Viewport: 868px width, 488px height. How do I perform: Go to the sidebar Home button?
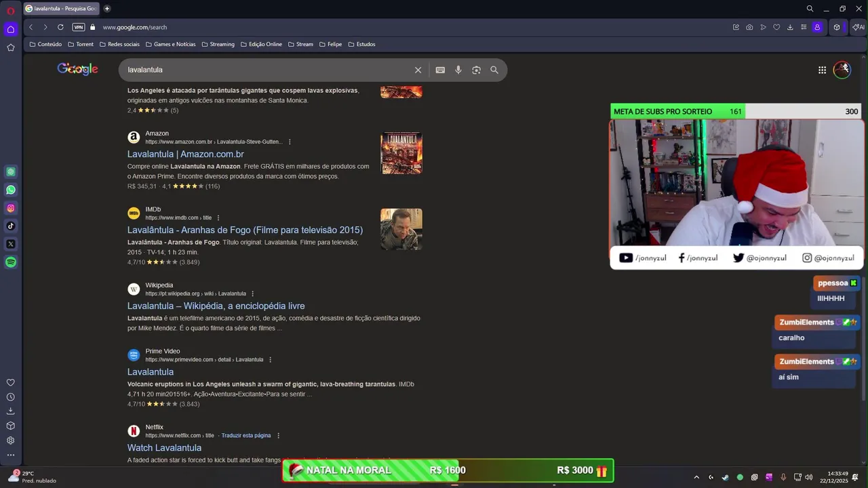(x=10, y=29)
